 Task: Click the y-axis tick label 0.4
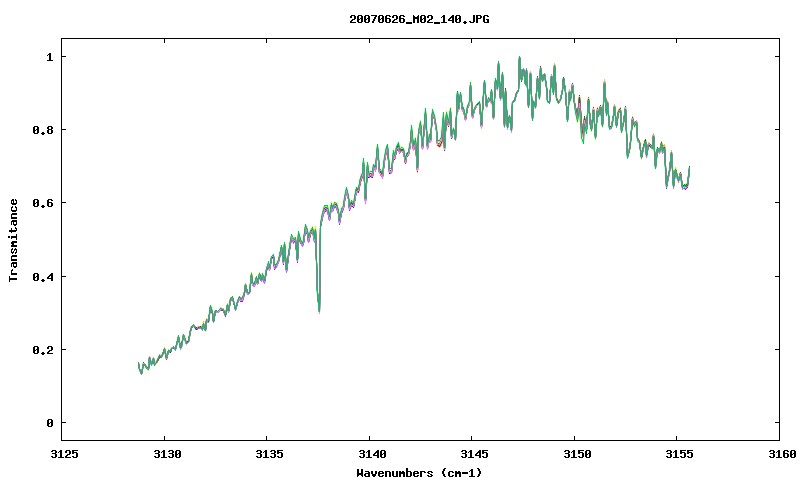click(42, 276)
